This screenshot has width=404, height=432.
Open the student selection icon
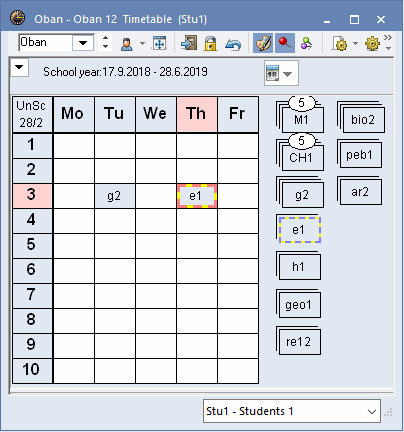click(x=127, y=43)
